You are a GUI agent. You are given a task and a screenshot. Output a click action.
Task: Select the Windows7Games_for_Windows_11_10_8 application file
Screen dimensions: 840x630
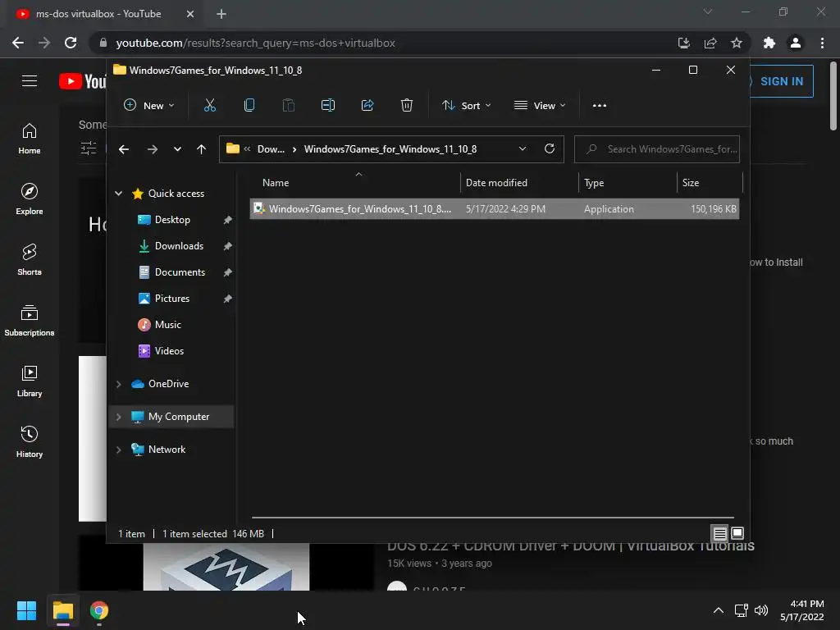[x=495, y=209]
